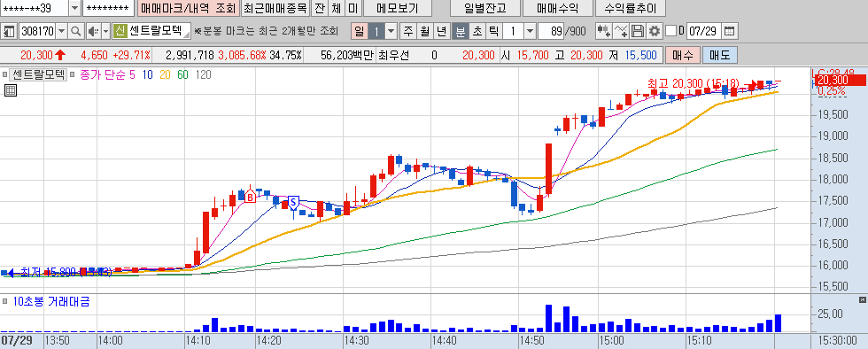Switch to 일 daily chart period
This screenshot has width=868, height=349.
pyautogui.click(x=360, y=31)
